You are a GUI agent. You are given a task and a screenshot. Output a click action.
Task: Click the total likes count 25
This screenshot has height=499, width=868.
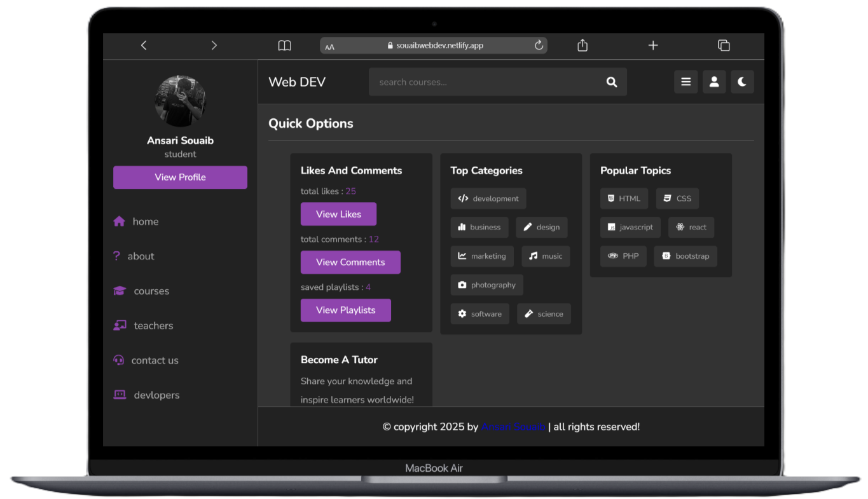pos(350,191)
